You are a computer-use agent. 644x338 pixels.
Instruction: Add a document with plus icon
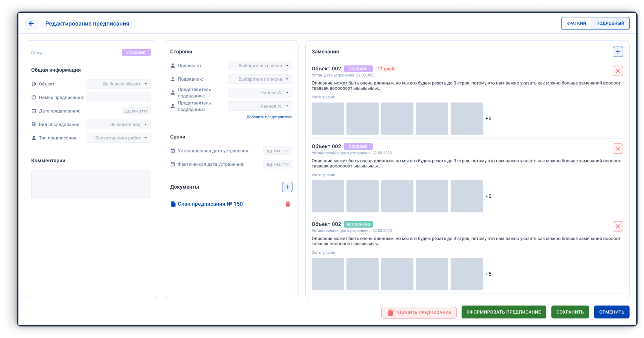[x=287, y=187]
